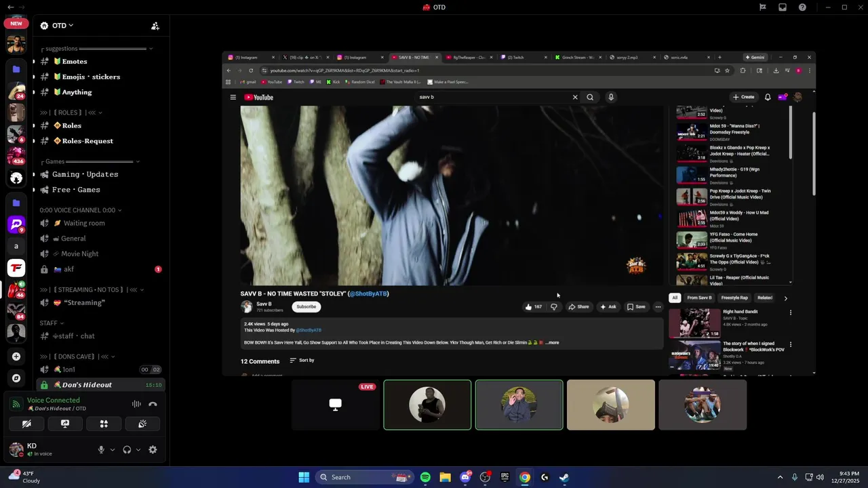
Task: Collapse the STREAMING • NO TOS category
Action: 92,289
